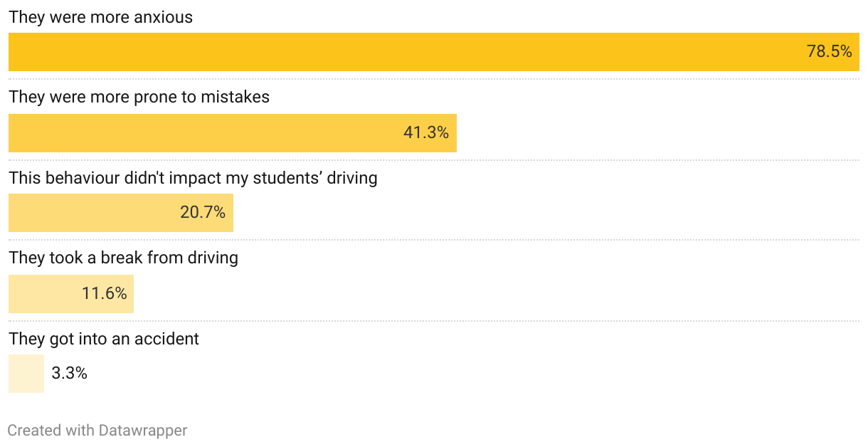868x447 pixels.
Task: Click the 'They got into an accident' label
Action: [x=104, y=339]
